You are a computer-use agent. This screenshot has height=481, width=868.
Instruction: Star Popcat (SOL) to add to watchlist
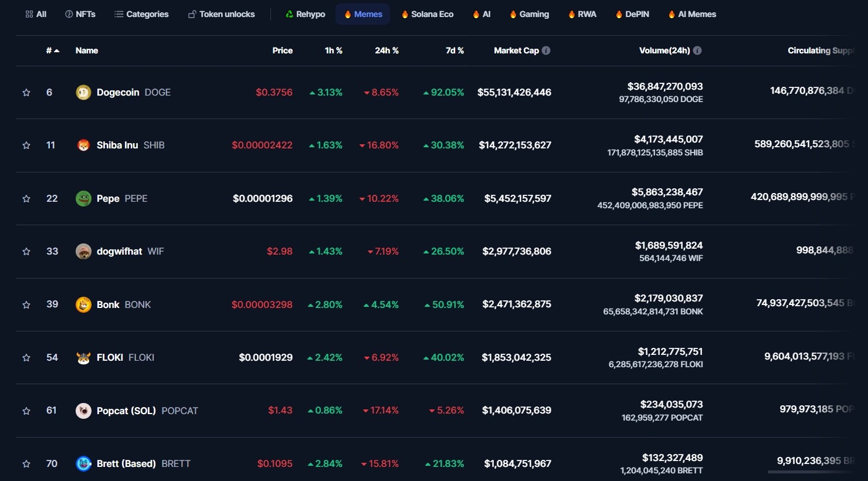(x=26, y=411)
